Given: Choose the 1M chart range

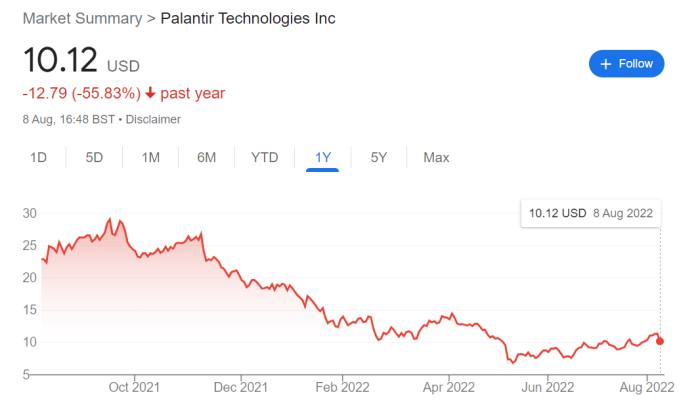Looking at the screenshot, I should click(150, 157).
